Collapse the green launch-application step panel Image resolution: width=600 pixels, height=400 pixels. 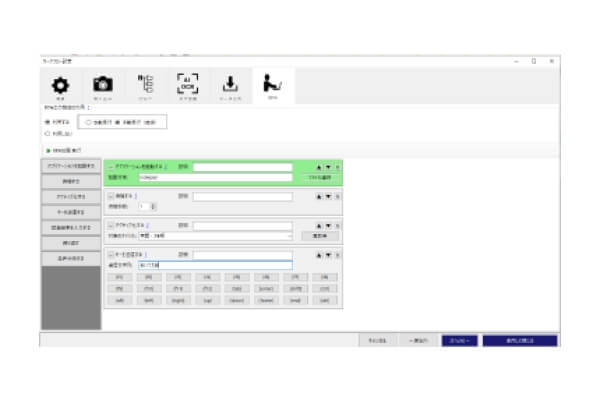point(110,167)
